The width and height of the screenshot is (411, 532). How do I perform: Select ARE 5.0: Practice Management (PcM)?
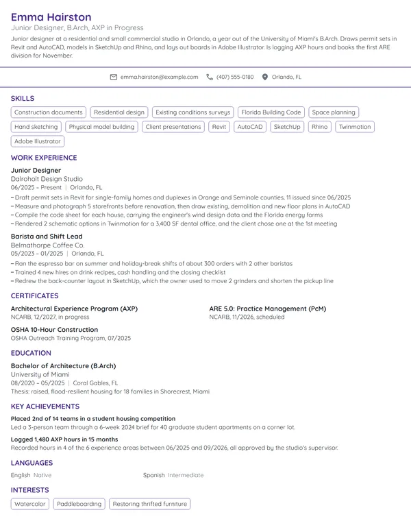[268, 309]
